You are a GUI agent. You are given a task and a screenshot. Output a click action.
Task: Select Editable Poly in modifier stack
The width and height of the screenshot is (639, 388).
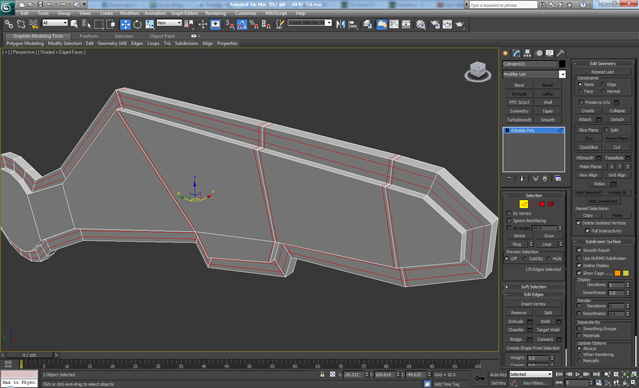click(x=533, y=130)
